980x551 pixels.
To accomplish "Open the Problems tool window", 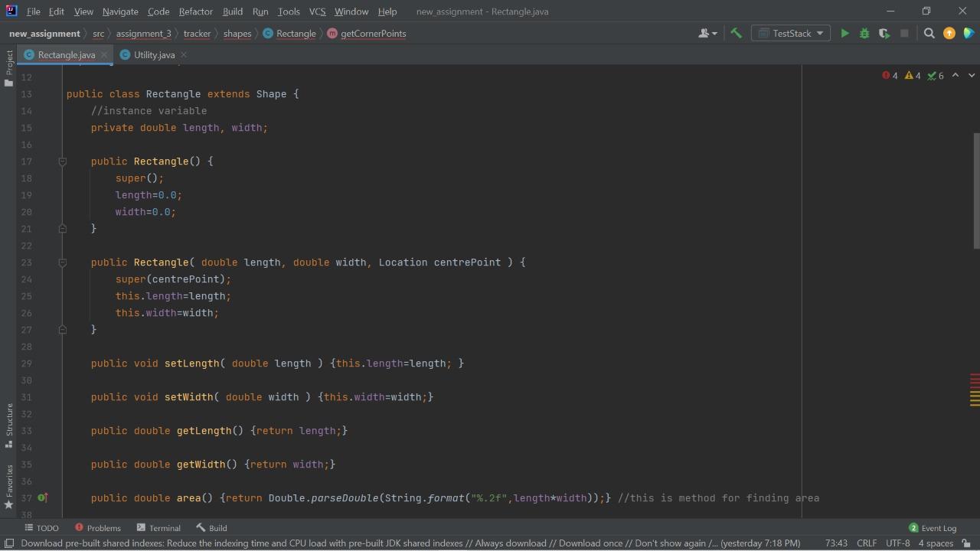I will pos(98,528).
